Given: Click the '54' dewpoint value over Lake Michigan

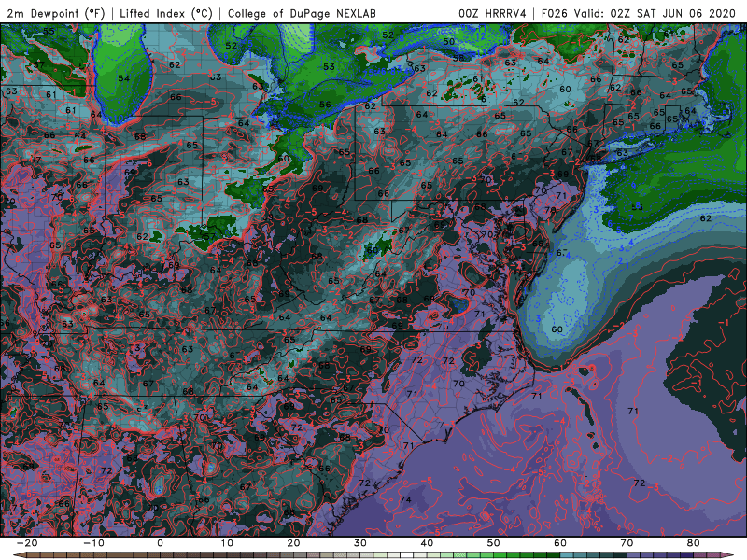Looking at the screenshot, I should click(123, 78).
